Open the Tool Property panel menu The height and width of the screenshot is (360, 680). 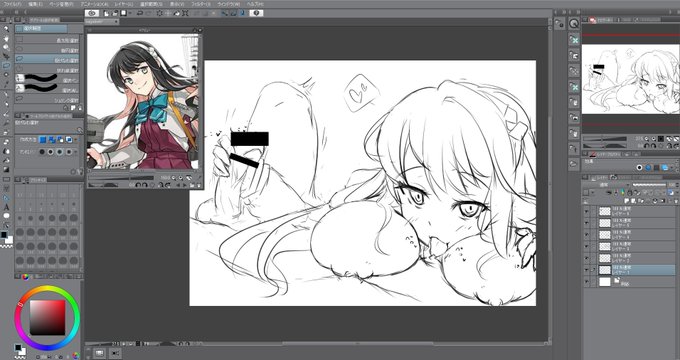pyautogui.click(x=17, y=116)
